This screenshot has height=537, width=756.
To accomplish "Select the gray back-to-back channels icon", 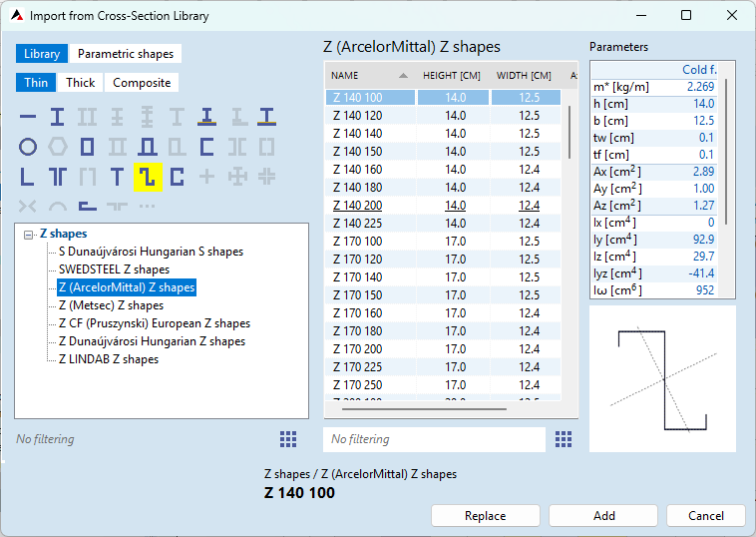I will pyautogui.click(x=236, y=147).
